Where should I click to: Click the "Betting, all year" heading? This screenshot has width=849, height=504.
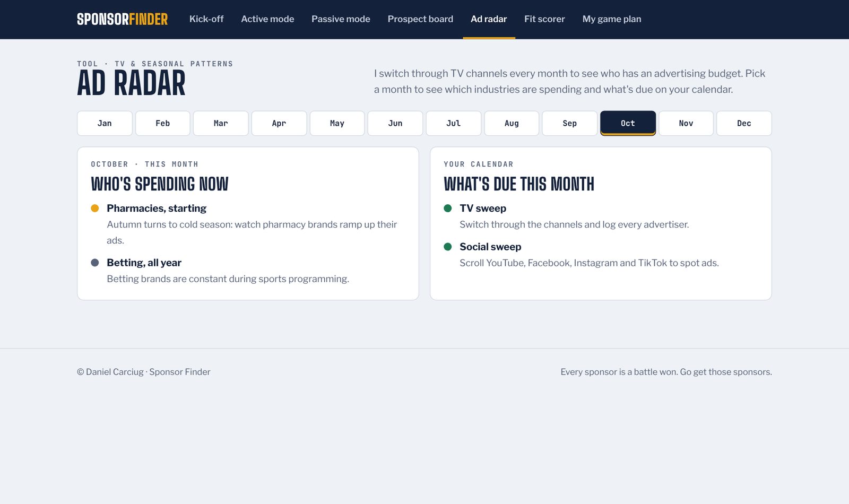pos(144,263)
